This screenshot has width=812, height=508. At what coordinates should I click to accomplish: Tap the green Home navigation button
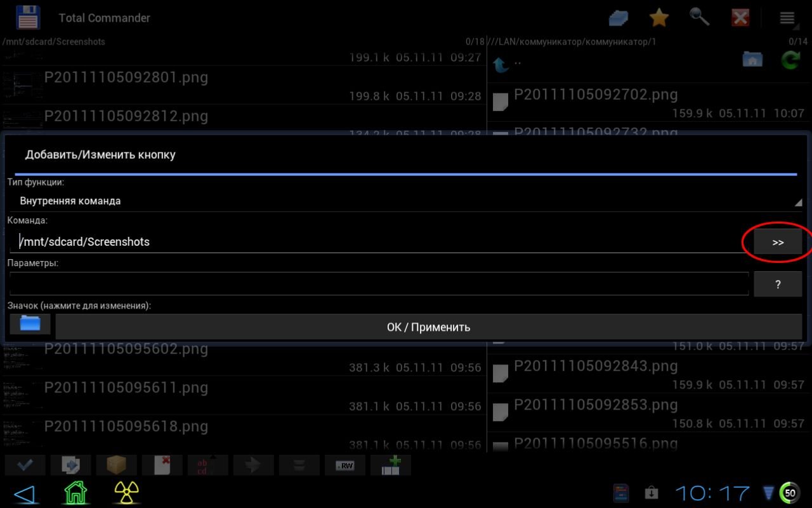pyautogui.click(x=75, y=493)
